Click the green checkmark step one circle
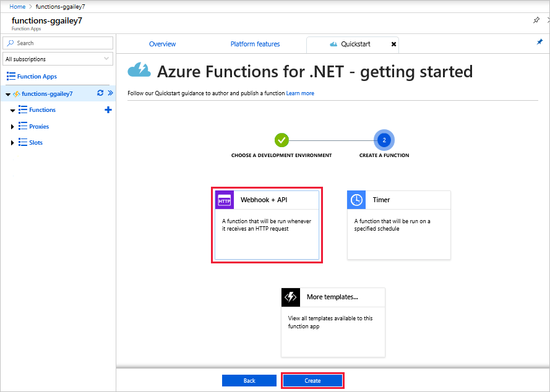 pos(281,140)
